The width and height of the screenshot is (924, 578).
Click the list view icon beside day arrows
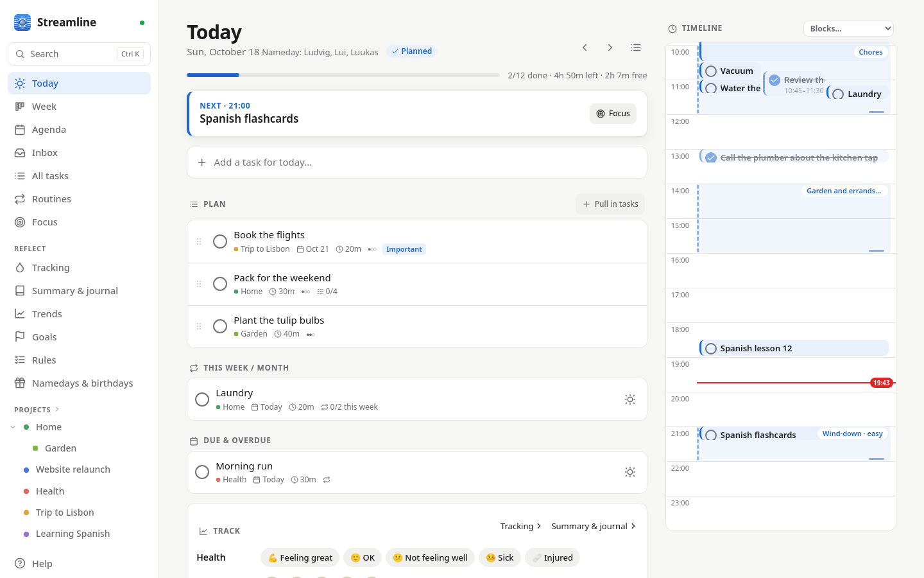636,48
